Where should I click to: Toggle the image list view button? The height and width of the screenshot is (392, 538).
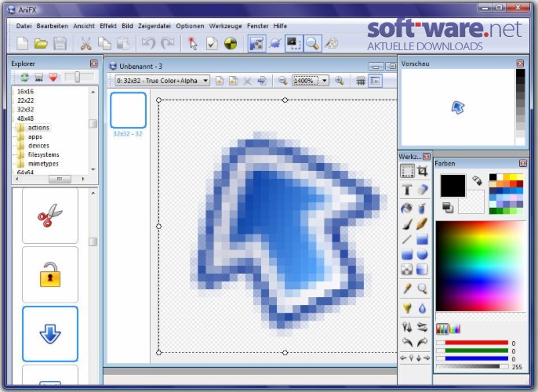(x=375, y=81)
